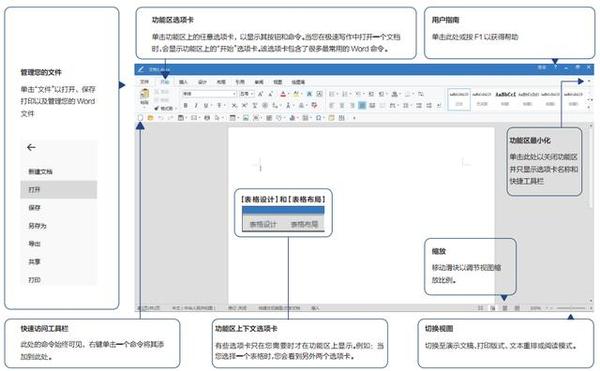Screen dimensions: 600x371
Task: Switch to the 插入 tab
Action: (183, 82)
